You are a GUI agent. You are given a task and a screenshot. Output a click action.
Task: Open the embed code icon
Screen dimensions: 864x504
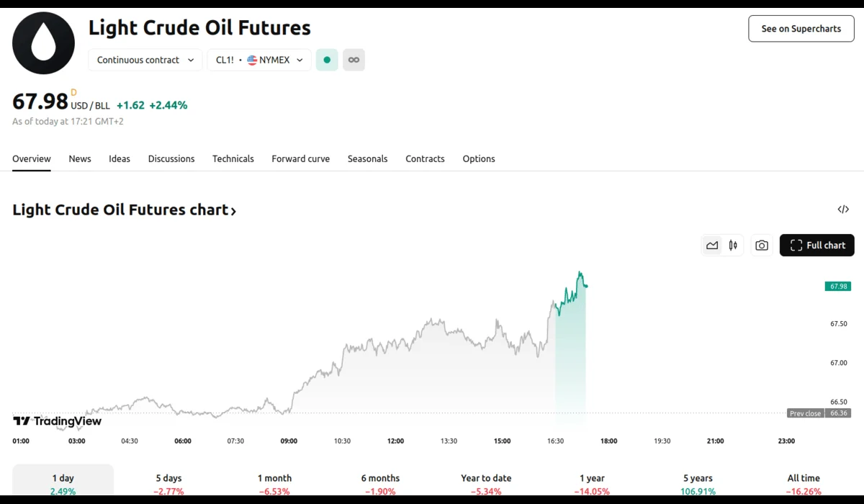[x=843, y=210]
